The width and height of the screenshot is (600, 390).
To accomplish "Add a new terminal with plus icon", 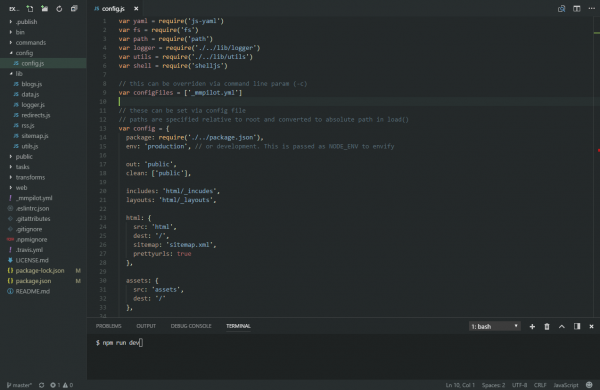I will pos(532,326).
